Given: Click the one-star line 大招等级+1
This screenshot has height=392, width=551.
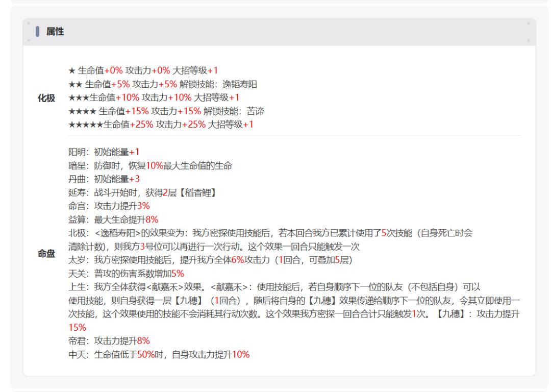Looking at the screenshot, I should click(x=143, y=70).
